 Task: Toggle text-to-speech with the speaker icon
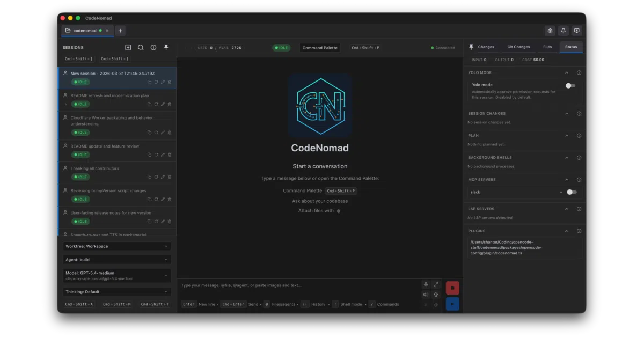coord(426,295)
